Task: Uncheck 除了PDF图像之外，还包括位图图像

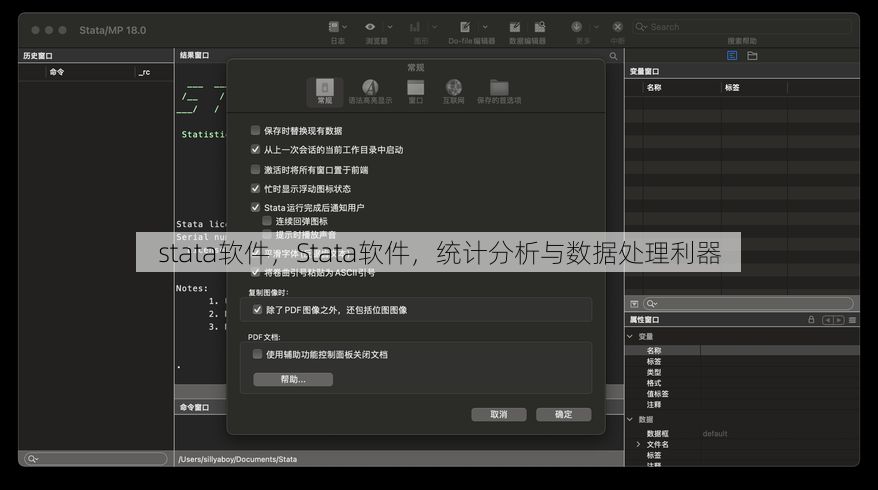Action: coord(258,310)
